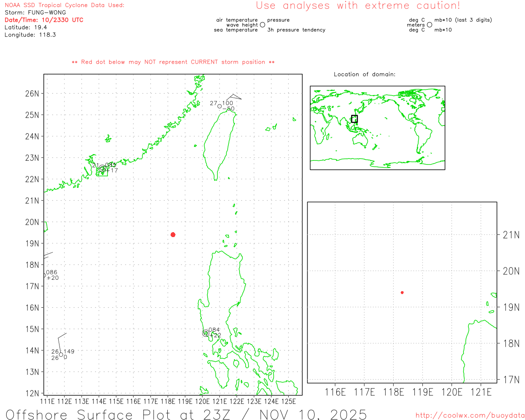Click the station circle reading 26 / 149 near 14N

[x=61, y=355]
